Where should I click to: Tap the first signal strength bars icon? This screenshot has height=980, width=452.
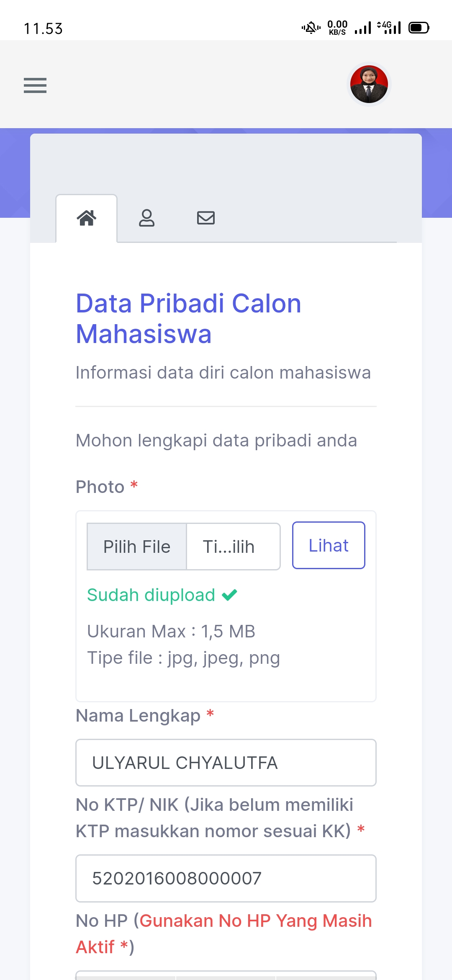[x=363, y=28]
